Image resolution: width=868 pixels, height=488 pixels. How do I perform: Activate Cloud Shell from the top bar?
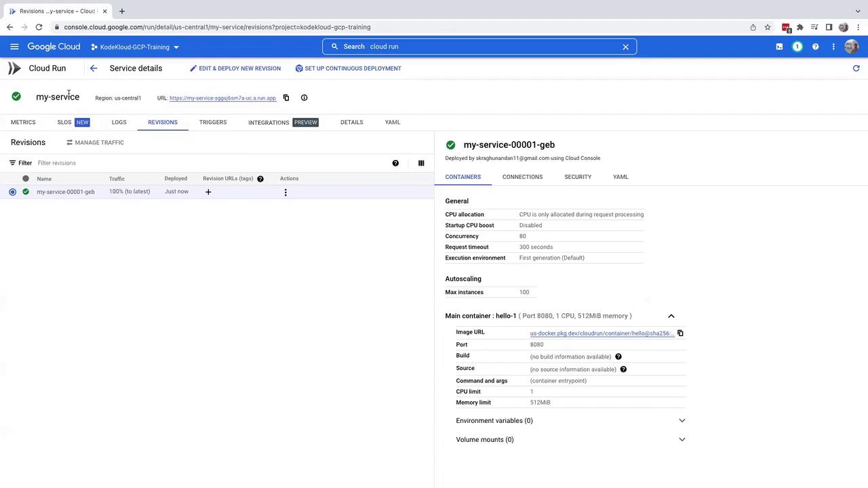tap(779, 47)
